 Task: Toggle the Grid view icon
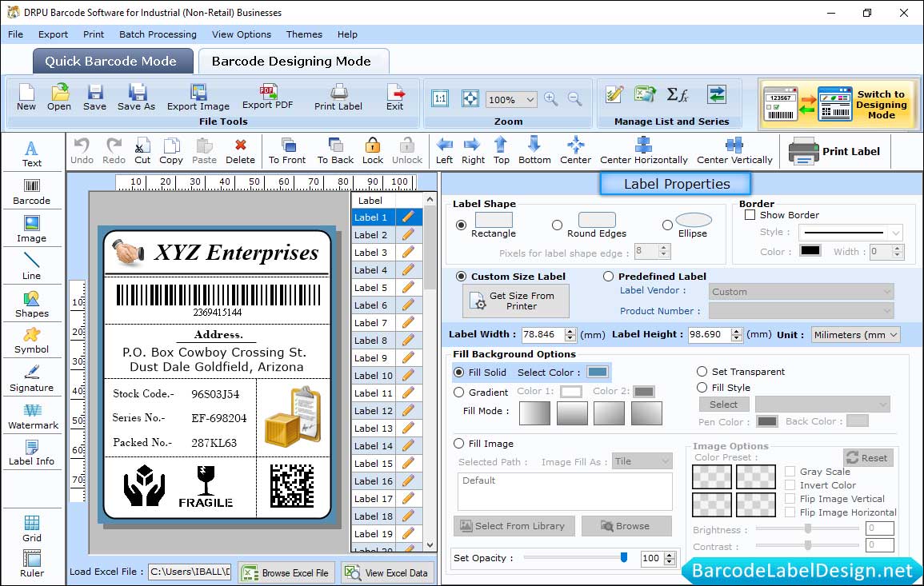click(x=32, y=529)
